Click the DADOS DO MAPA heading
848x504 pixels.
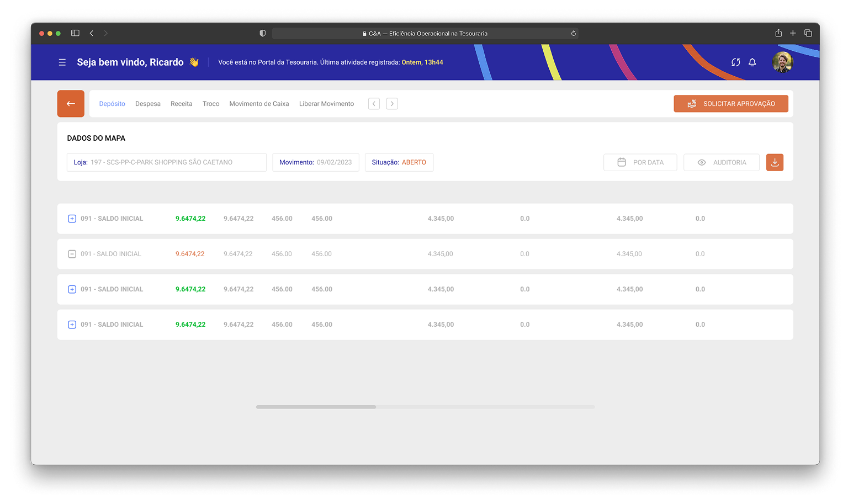(96, 138)
